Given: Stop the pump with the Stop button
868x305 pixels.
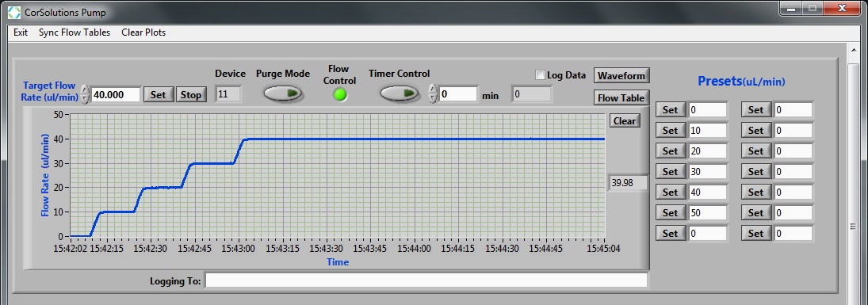Looking at the screenshot, I should (x=191, y=94).
